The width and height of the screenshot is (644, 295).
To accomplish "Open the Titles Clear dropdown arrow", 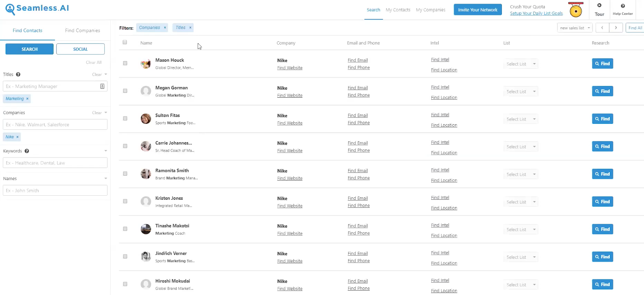I will pyautogui.click(x=105, y=74).
